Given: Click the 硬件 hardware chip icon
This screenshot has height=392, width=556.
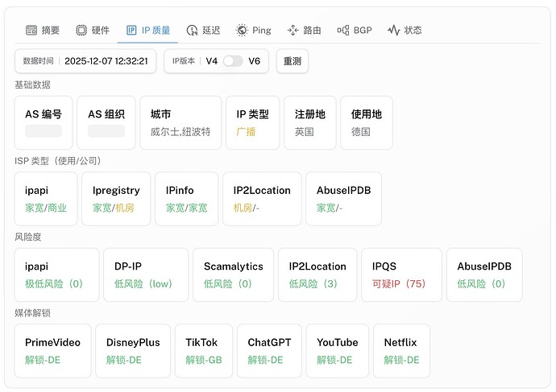Looking at the screenshot, I should point(81,30).
